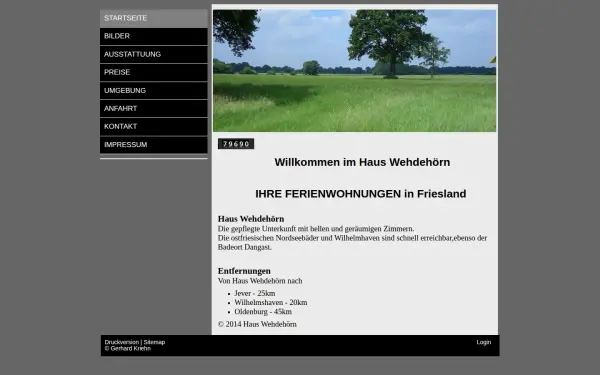Viewport: 600px width, 375px height.
Task: Click the line 'Von Haus Wehdehörn nach'
Action: (260, 281)
